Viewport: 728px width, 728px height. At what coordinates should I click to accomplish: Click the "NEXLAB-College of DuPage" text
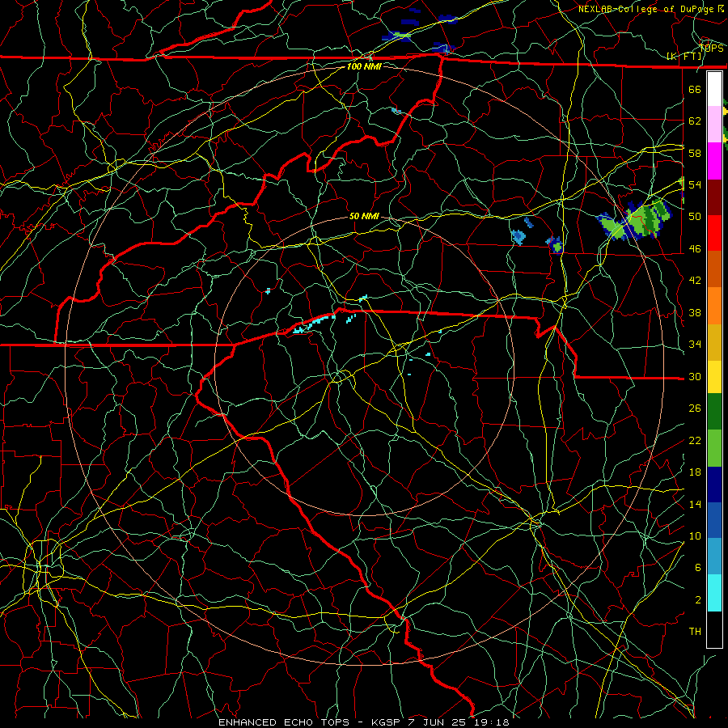point(647,9)
